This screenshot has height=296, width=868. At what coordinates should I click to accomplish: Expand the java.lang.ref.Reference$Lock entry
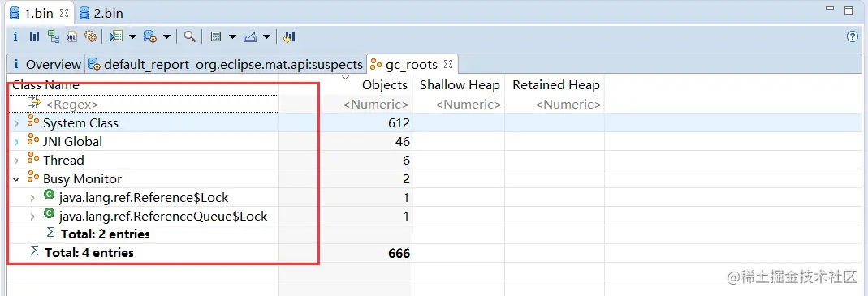pyautogui.click(x=32, y=198)
